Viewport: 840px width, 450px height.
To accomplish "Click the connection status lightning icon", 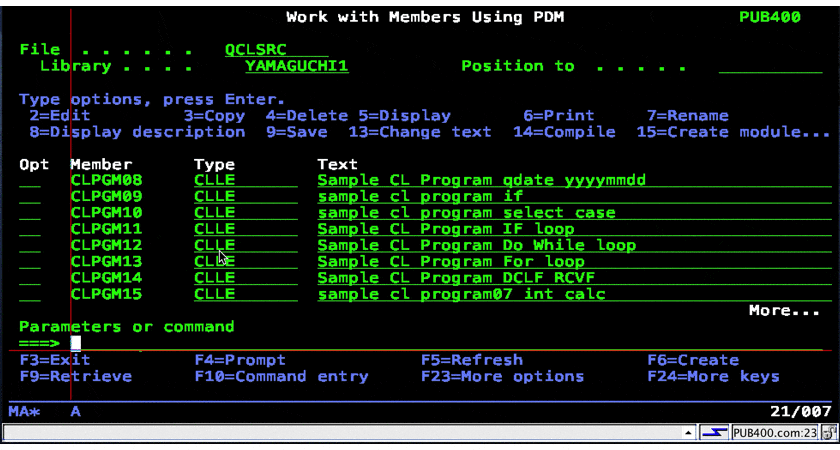I will [715, 432].
